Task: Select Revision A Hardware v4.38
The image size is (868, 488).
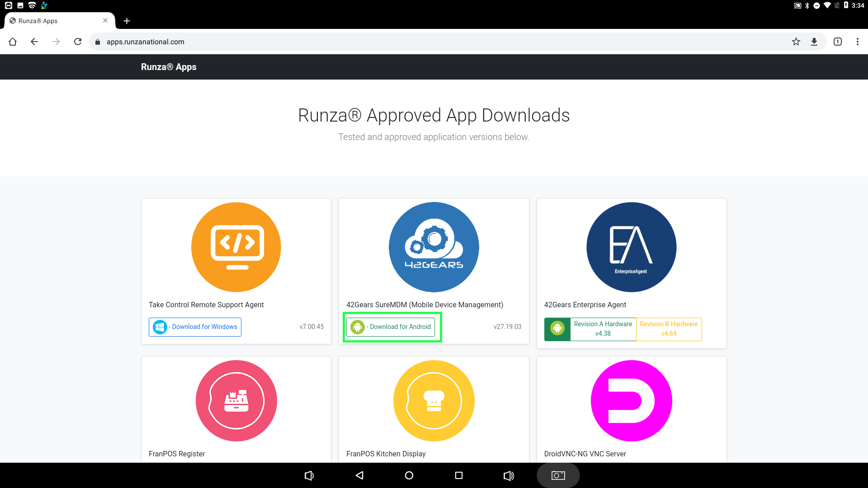Action: tap(603, 329)
